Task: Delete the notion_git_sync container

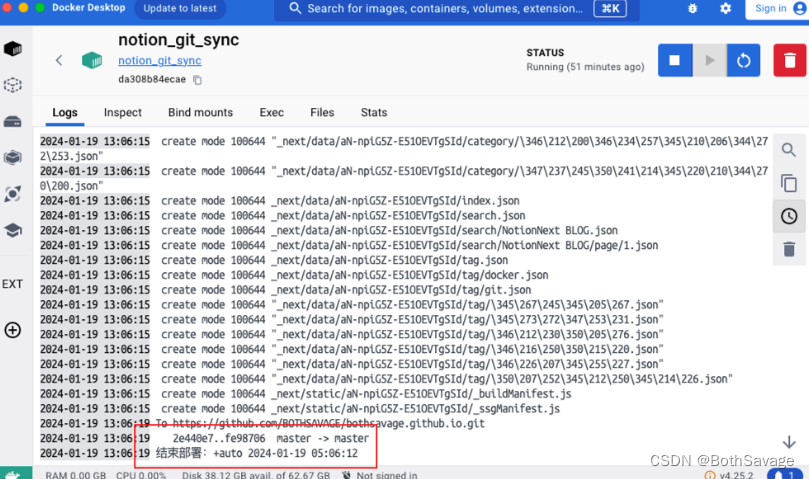Action: [x=789, y=60]
